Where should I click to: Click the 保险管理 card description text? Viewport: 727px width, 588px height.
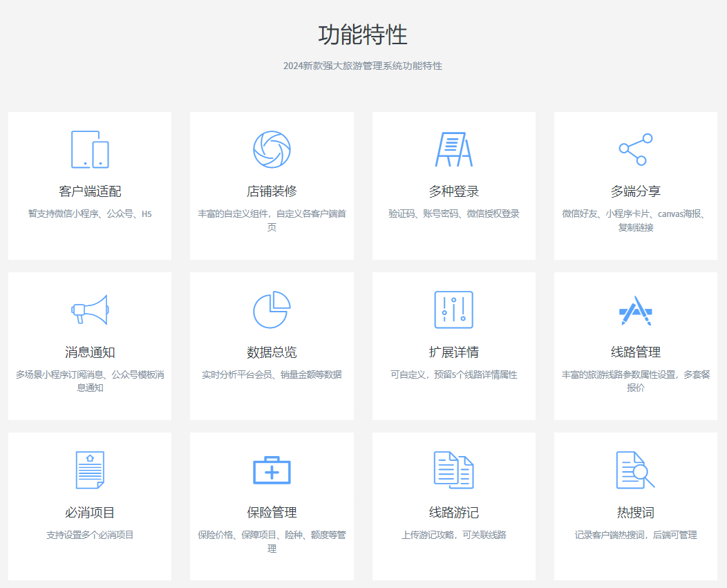(272, 542)
